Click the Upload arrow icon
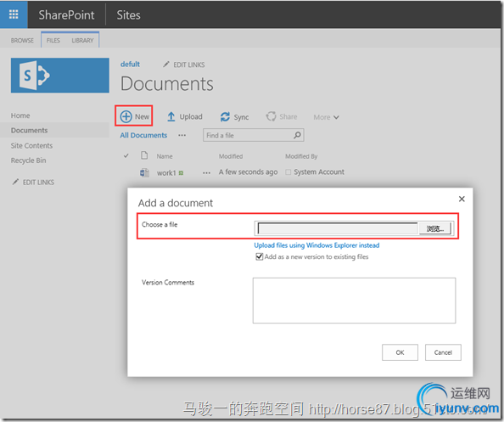 pyautogui.click(x=171, y=117)
